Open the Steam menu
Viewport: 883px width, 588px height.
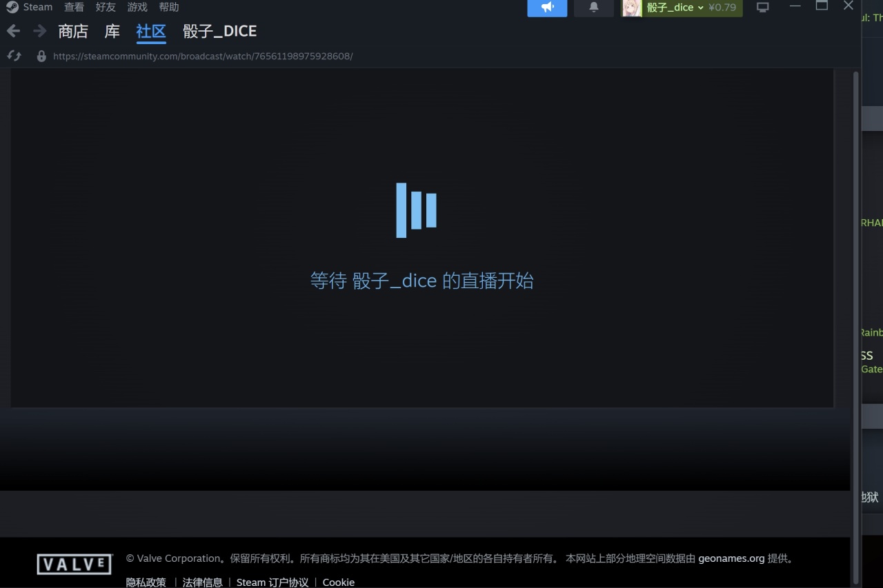pyautogui.click(x=38, y=7)
